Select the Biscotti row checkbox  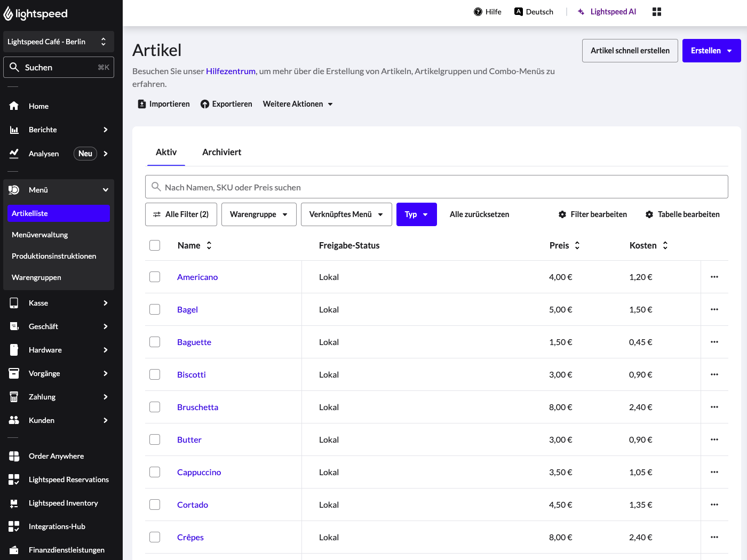155,374
